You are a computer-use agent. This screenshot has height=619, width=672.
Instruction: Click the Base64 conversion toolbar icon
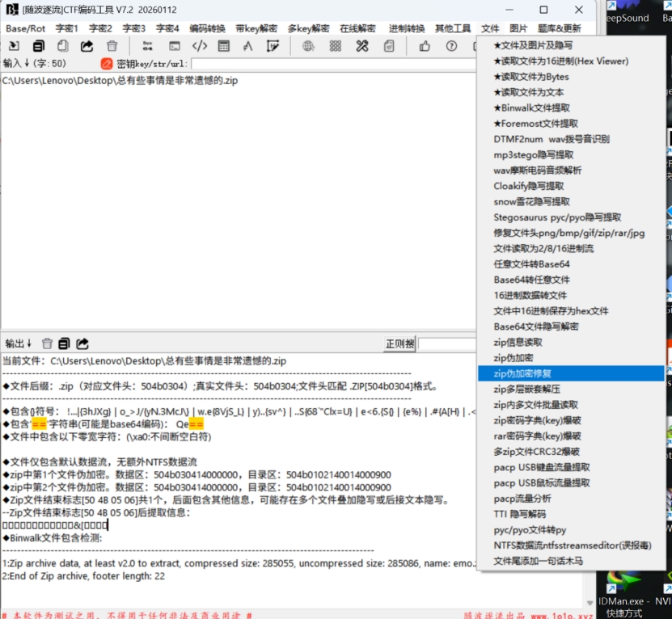[x=147, y=46]
